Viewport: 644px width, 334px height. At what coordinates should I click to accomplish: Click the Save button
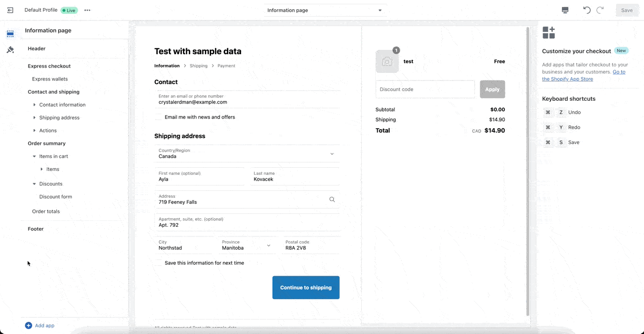627,10
